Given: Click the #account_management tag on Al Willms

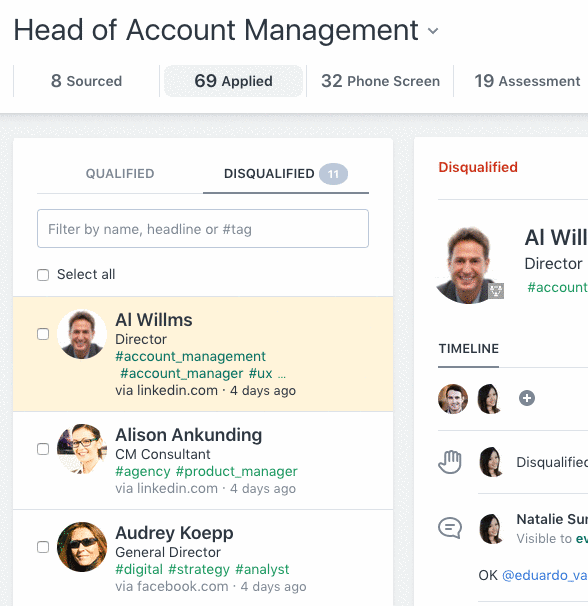Looking at the screenshot, I should pyautogui.click(x=191, y=356).
